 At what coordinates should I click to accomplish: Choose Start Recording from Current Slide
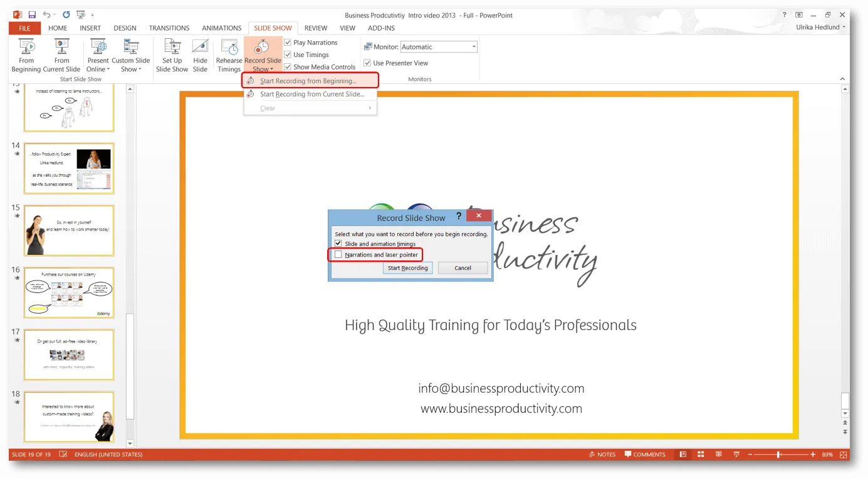(311, 94)
